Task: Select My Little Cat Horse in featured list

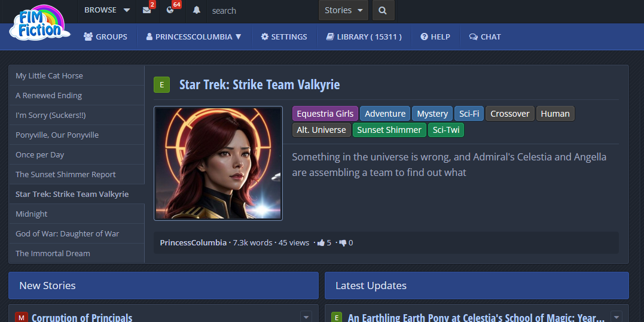Action: tap(77, 75)
